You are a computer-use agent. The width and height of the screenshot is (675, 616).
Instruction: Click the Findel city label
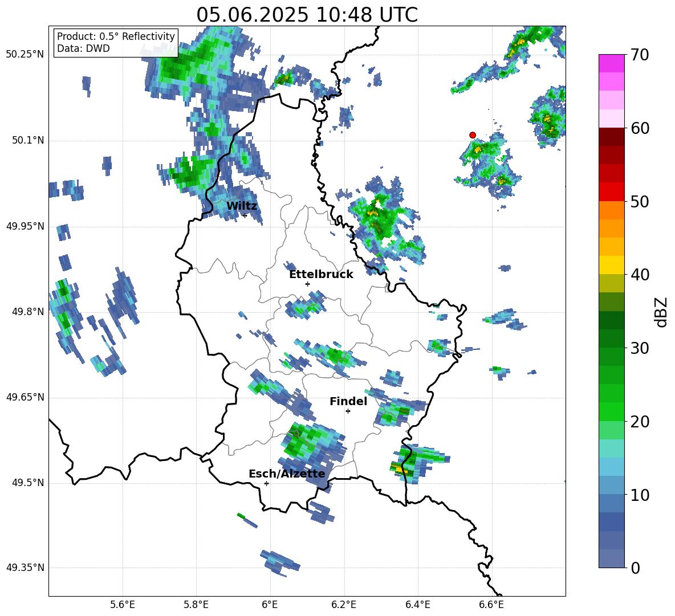(x=348, y=401)
